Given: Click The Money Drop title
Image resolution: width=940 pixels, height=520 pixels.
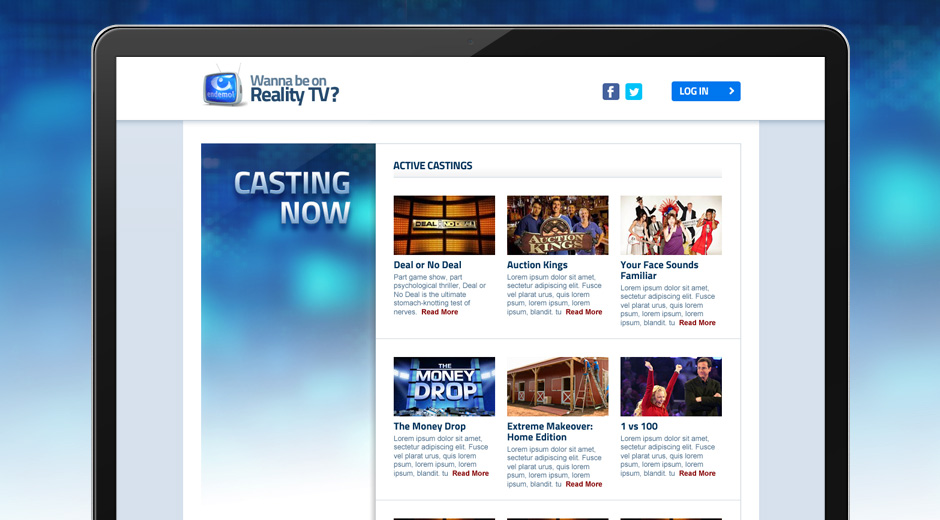Looking at the screenshot, I should [429, 426].
